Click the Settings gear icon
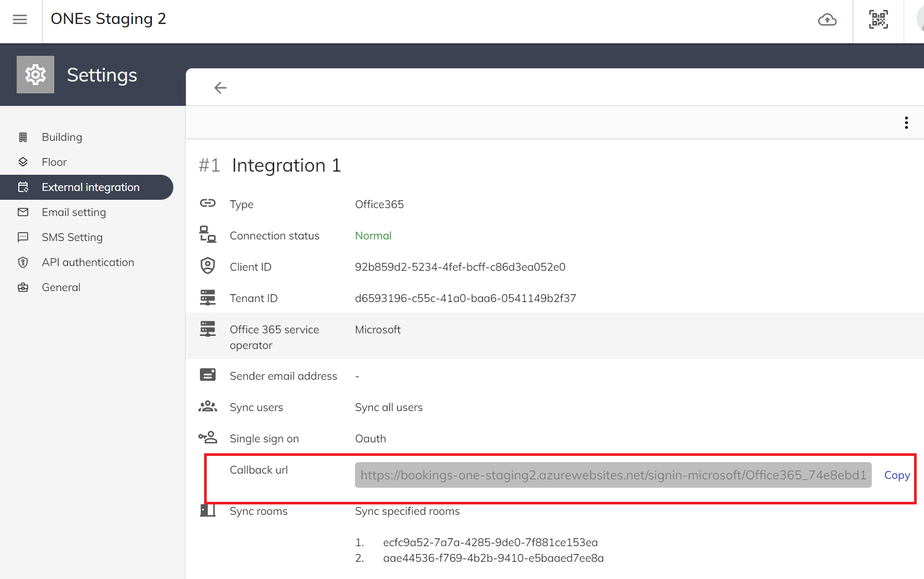The height and width of the screenshot is (579, 924). [35, 75]
